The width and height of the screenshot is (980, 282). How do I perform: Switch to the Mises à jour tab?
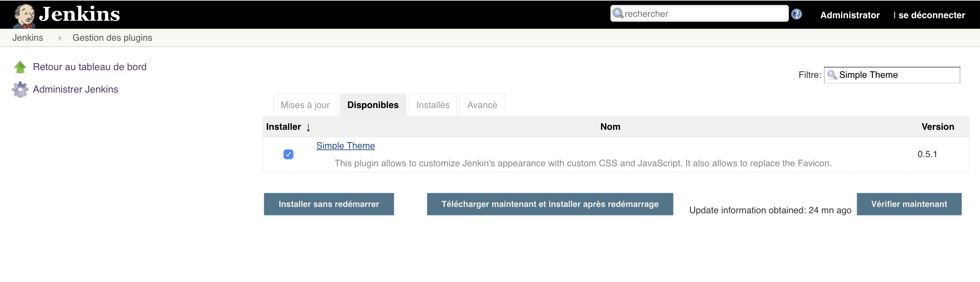pos(305,105)
